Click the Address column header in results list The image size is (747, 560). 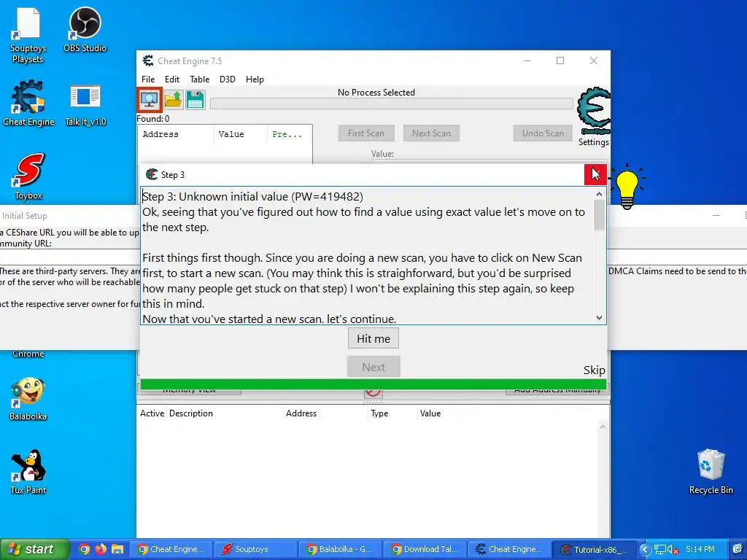[x=176, y=134]
